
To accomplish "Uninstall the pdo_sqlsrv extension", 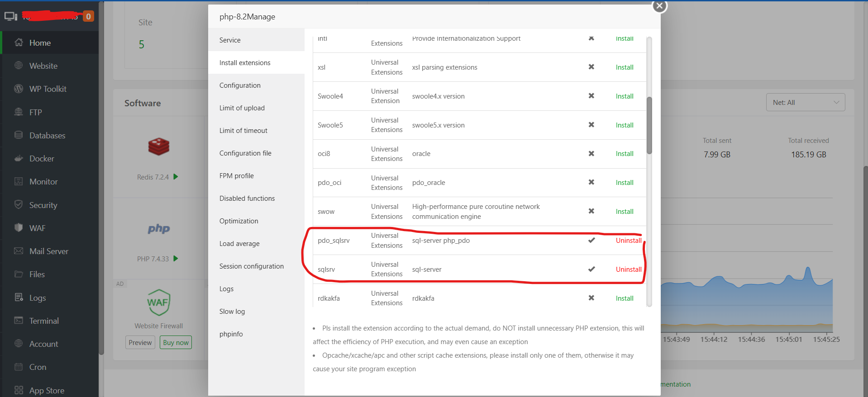I will 628,241.
